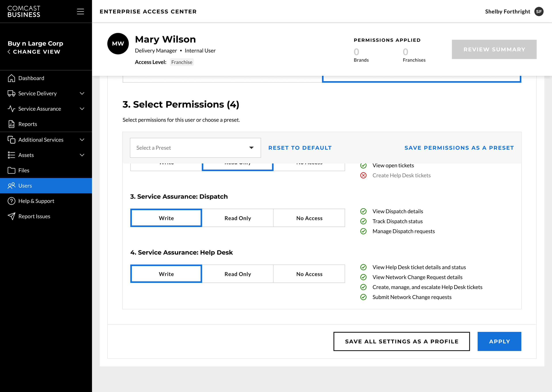The width and height of the screenshot is (552, 392).
Task: Open the Users menu item
Action: 25,186
